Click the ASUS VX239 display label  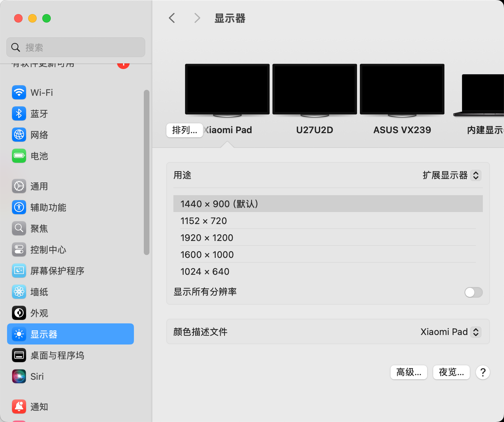(402, 130)
